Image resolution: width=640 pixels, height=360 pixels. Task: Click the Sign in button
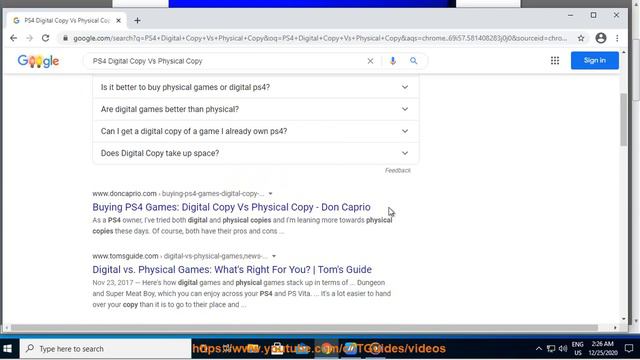pyautogui.click(x=595, y=60)
